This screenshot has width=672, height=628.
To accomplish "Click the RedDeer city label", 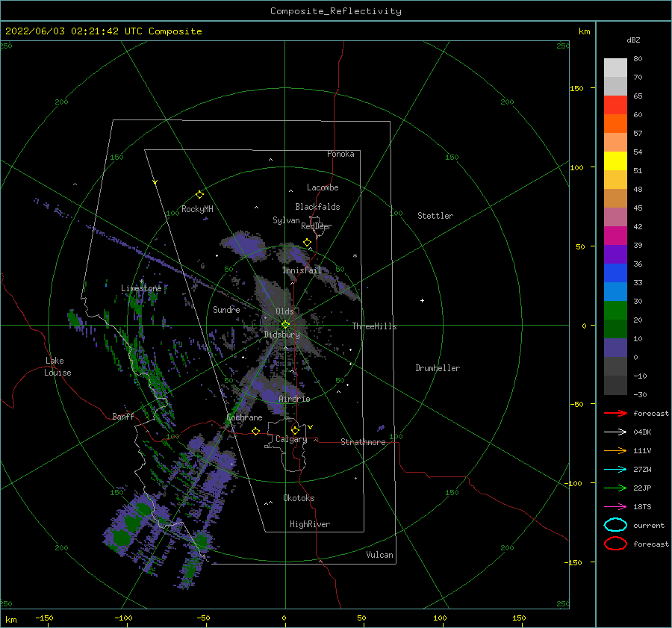I will tap(317, 226).
